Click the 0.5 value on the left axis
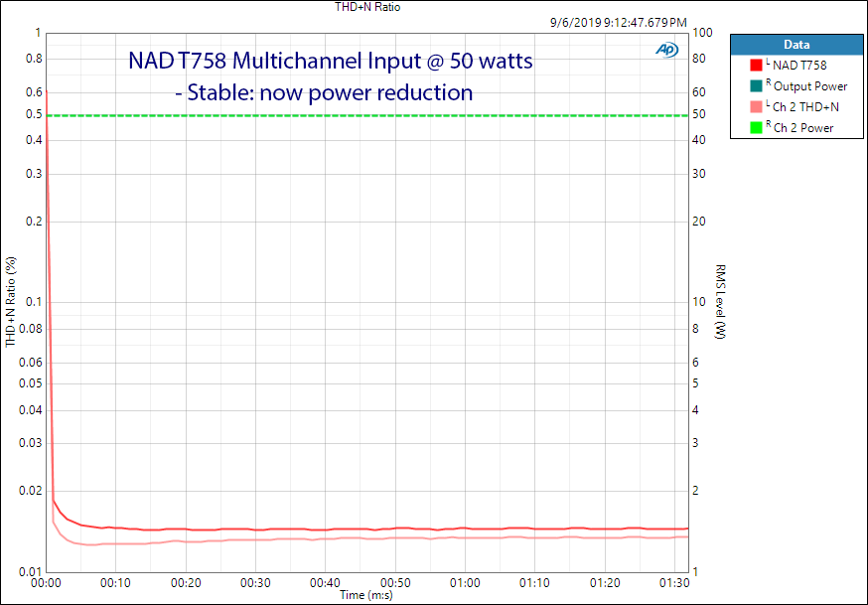Screen dimensions: 868x605 point(34,114)
